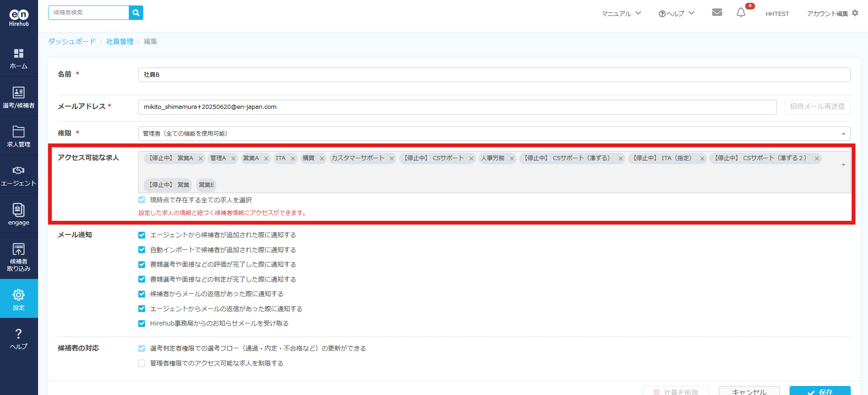Uncheck Hirehub事務局からのお知らせメール checkbox

coord(142,324)
